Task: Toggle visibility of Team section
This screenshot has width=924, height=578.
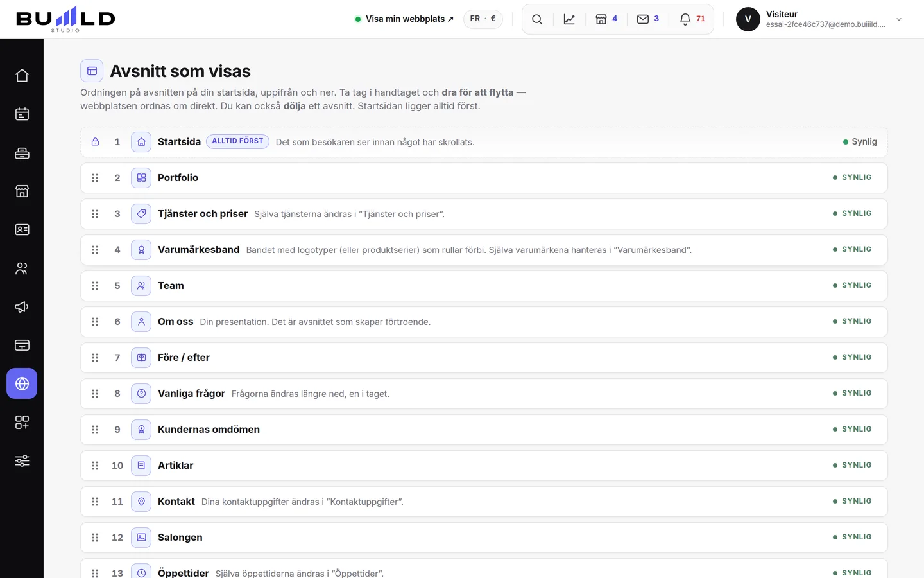Action: point(852,285)
